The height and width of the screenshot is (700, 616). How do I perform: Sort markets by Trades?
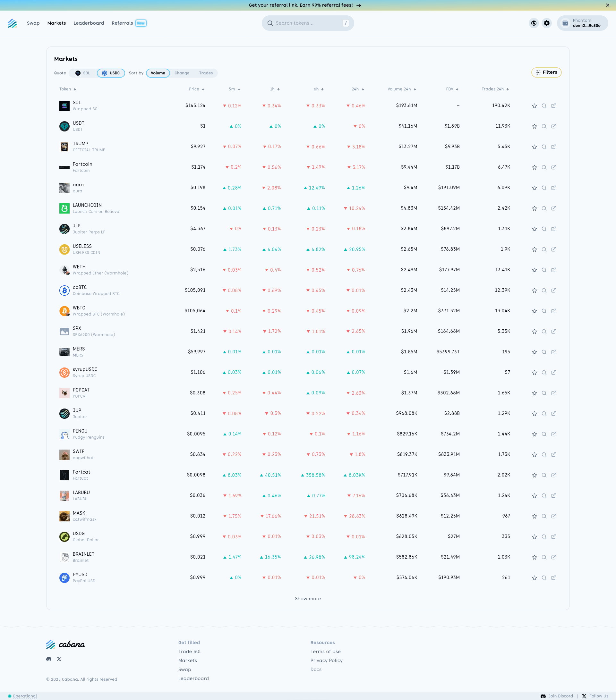206,73
